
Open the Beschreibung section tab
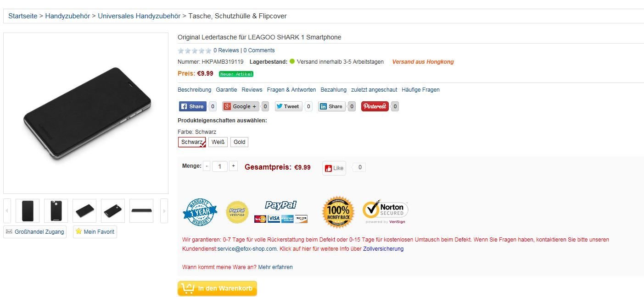click(195, 90)
